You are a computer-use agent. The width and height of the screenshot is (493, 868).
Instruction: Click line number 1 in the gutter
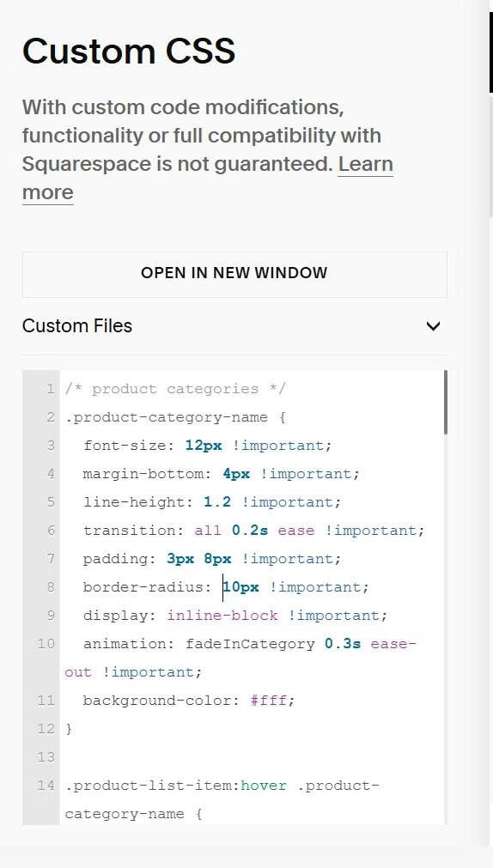[x=51, y=389]
